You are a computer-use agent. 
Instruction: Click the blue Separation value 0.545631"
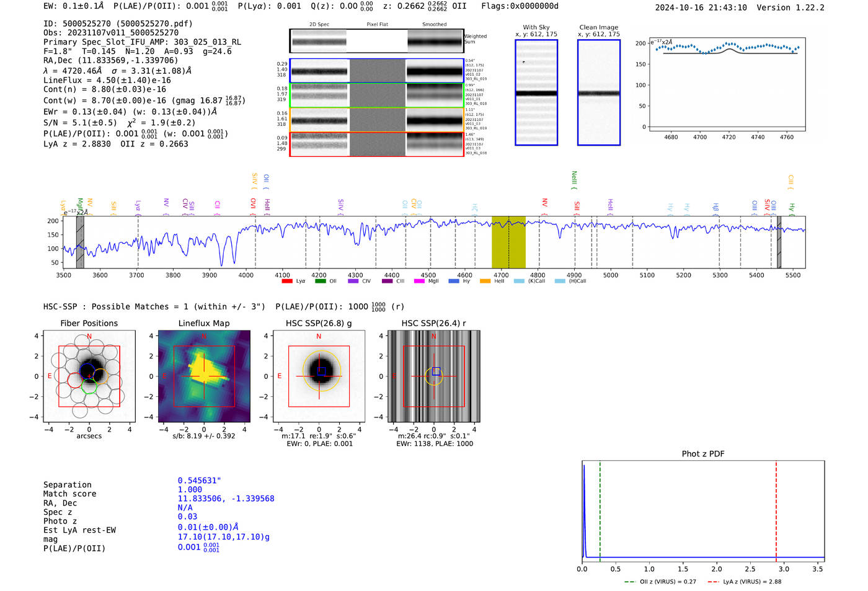[200, 481]
